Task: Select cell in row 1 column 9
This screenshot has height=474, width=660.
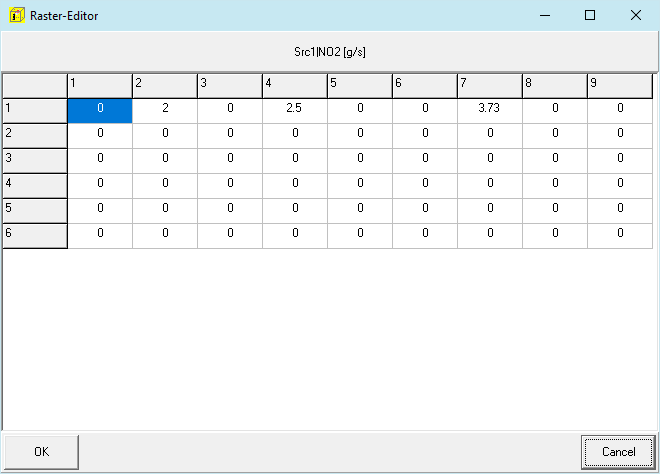Action: pos(620,111)
